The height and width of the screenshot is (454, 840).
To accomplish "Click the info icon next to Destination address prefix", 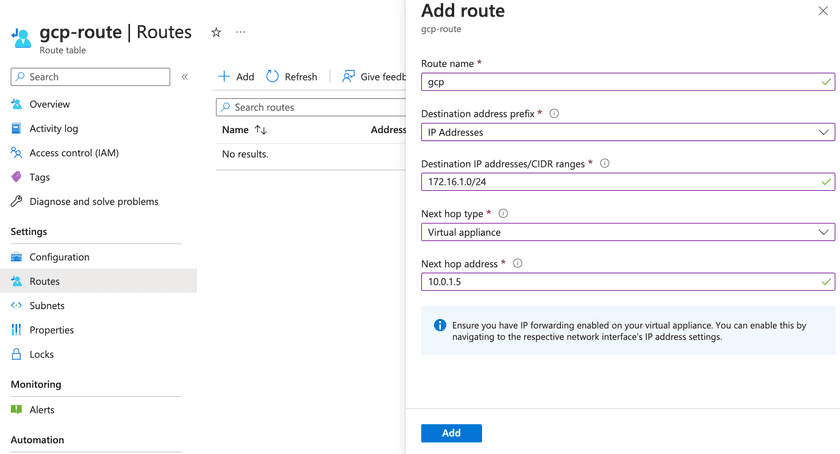I will (x=554, y=114).
